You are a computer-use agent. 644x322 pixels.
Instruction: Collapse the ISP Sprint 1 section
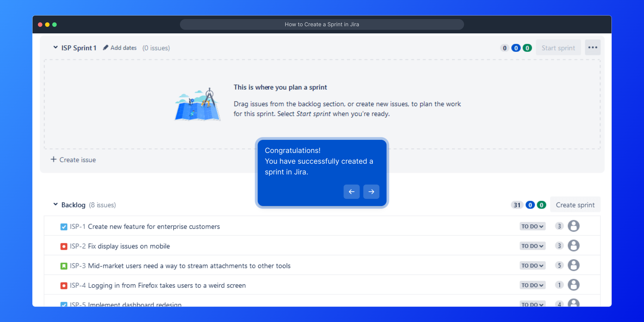(56, 47)
